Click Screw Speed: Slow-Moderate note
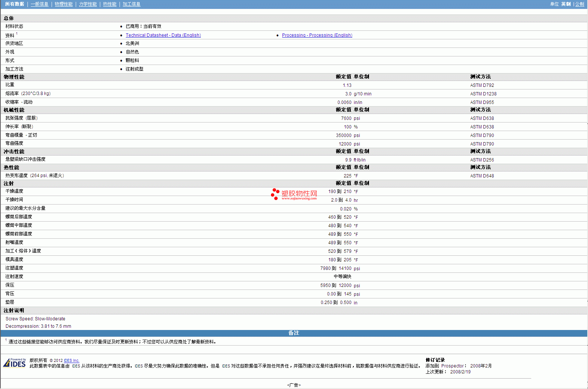The image size is (588, 389). 35,319
